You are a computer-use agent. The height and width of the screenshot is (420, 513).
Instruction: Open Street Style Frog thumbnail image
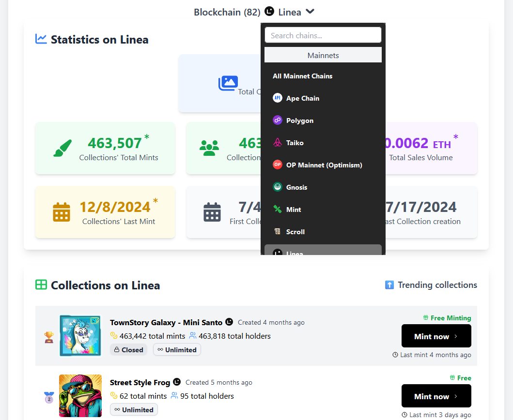pos(80,396)
